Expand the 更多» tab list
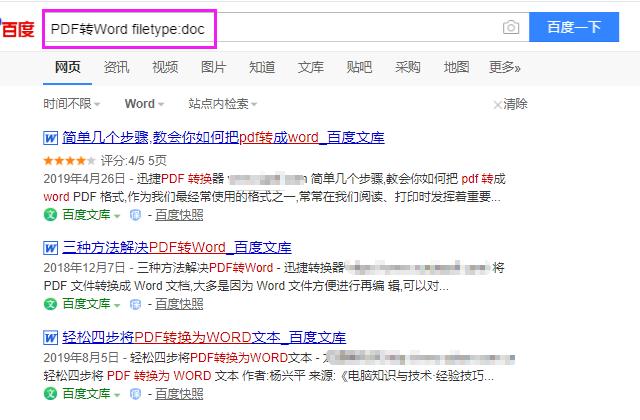The width and height of the screenshot is (640, 420). coord(505,67)
